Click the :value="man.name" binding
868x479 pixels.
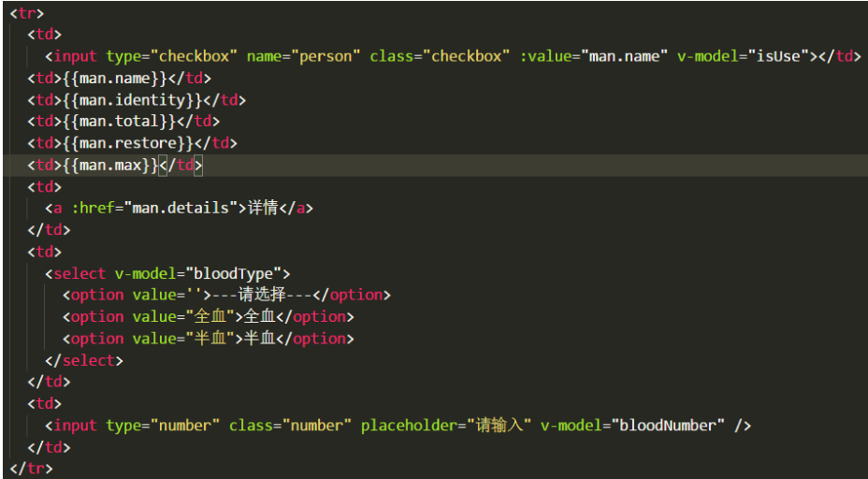tap(593, 56)
